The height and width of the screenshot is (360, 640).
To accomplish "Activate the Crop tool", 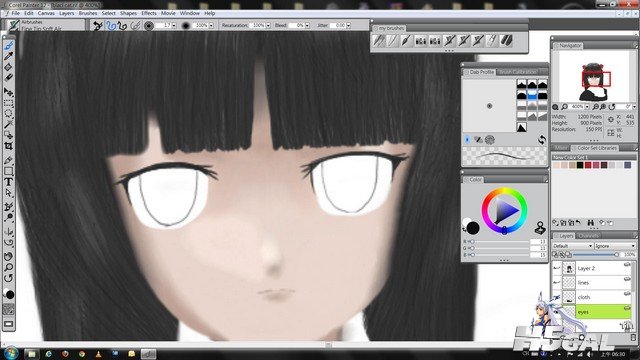I will (9, 146).
